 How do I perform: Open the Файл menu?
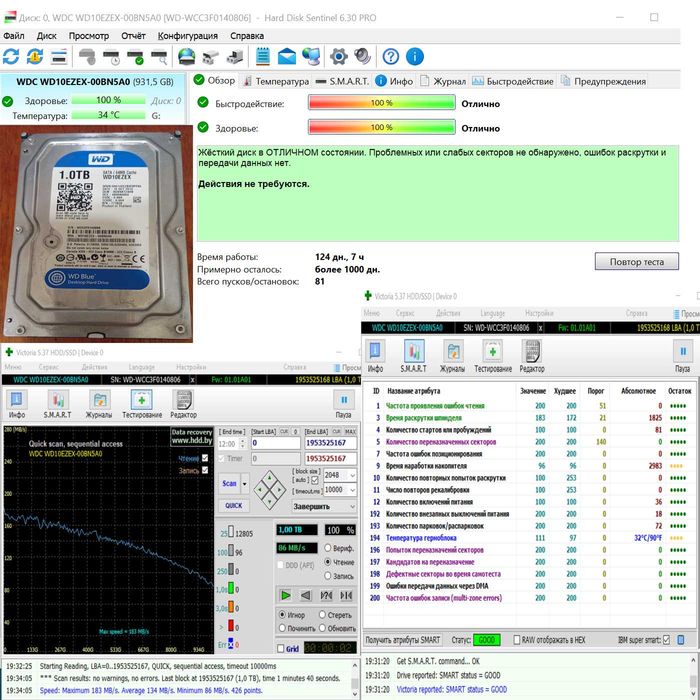point(14,36)
